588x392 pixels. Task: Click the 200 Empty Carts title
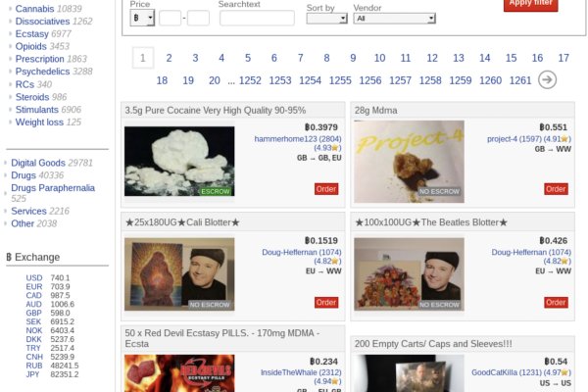point(433,344)
